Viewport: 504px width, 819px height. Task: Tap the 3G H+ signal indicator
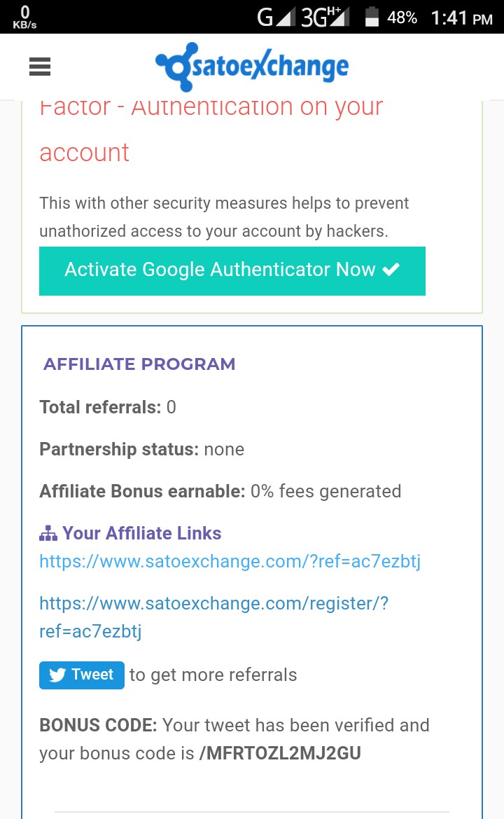325,17
